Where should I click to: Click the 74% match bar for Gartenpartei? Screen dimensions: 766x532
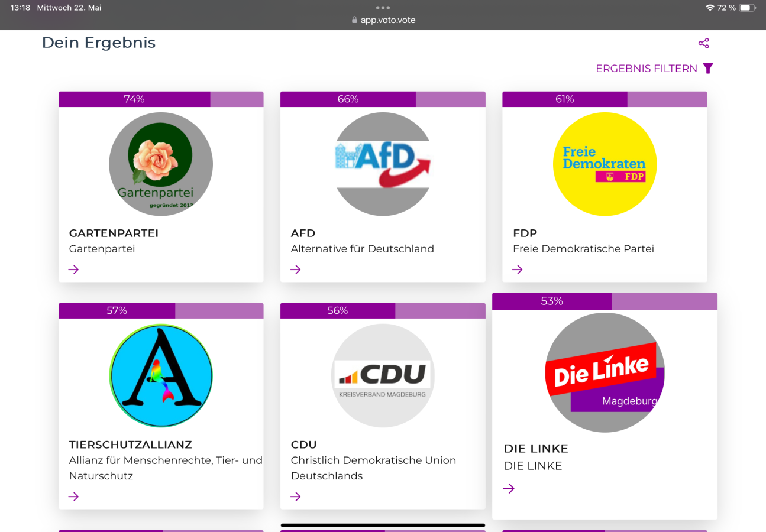click(161, 99)
